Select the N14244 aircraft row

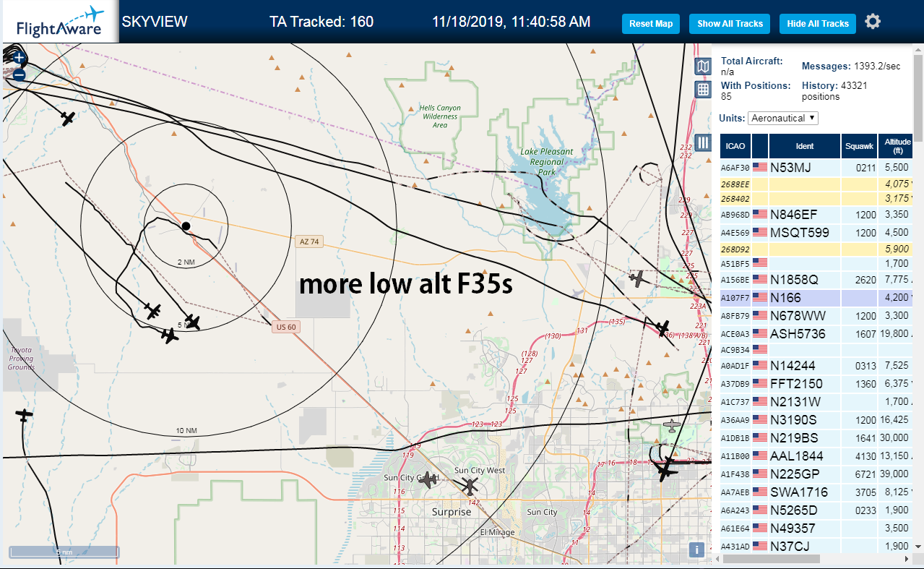(x=816, y=366)
